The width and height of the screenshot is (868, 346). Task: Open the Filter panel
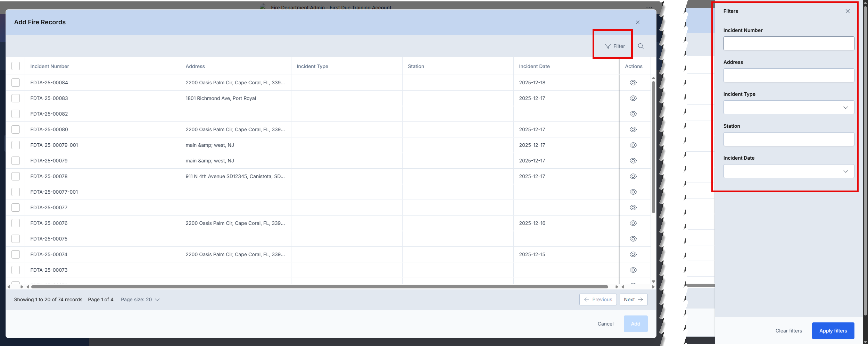coord(615,46)
